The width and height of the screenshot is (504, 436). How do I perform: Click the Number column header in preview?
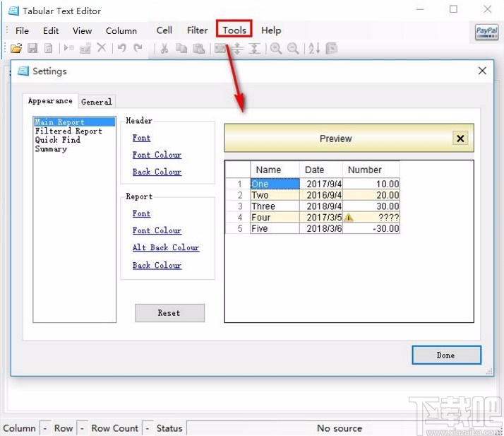tap(371, 170)
